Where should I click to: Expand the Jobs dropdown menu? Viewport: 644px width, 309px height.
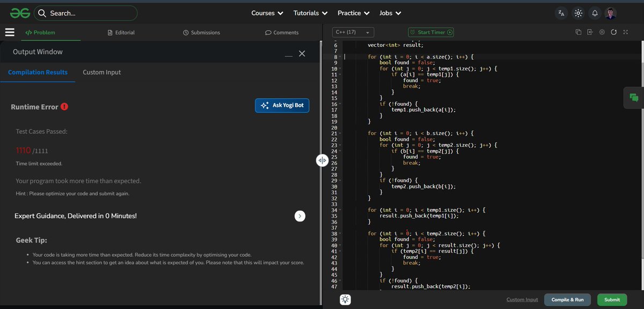(x=390, y=13)
